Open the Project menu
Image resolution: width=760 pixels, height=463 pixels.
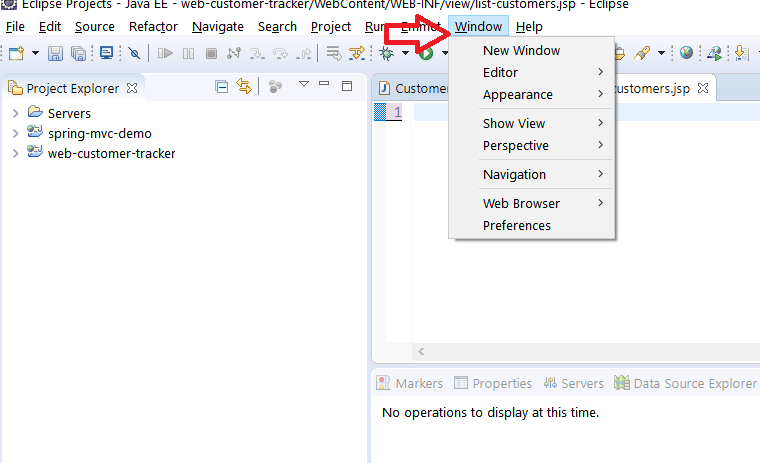click(x=331, y=27)
